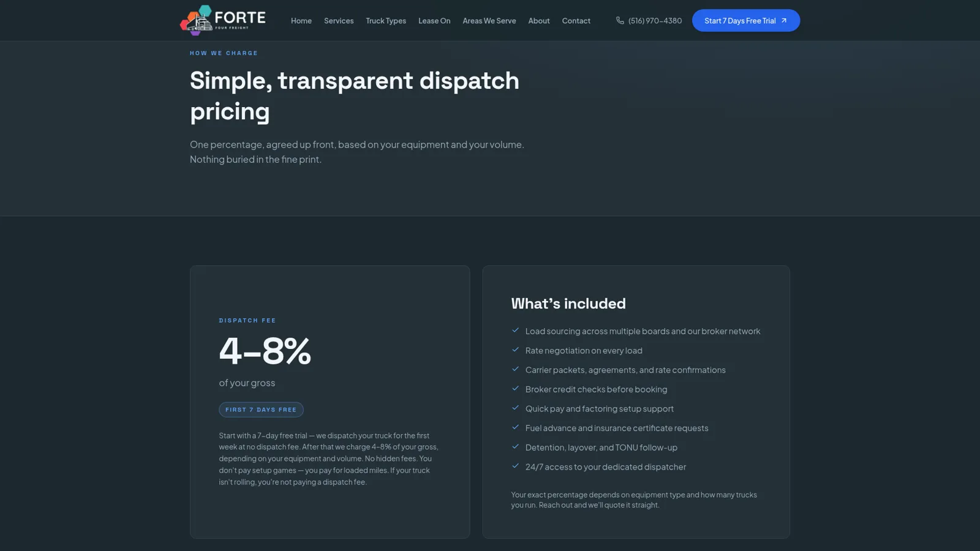980x551 pixels.
Task: Click 'Carrier packets, agreements' list text
Action: point(625,370)
